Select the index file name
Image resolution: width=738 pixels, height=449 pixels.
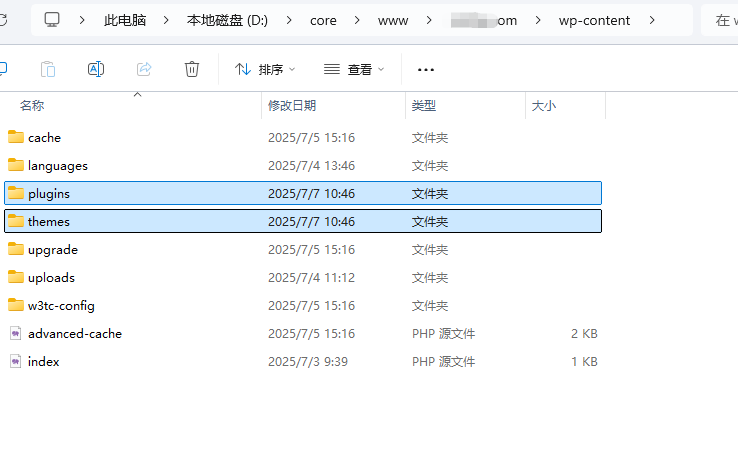coord(43,361)
